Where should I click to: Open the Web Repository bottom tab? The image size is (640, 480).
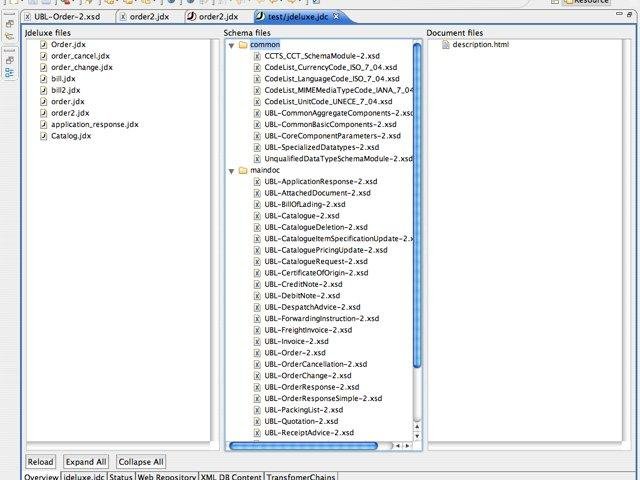coord(167,476)
